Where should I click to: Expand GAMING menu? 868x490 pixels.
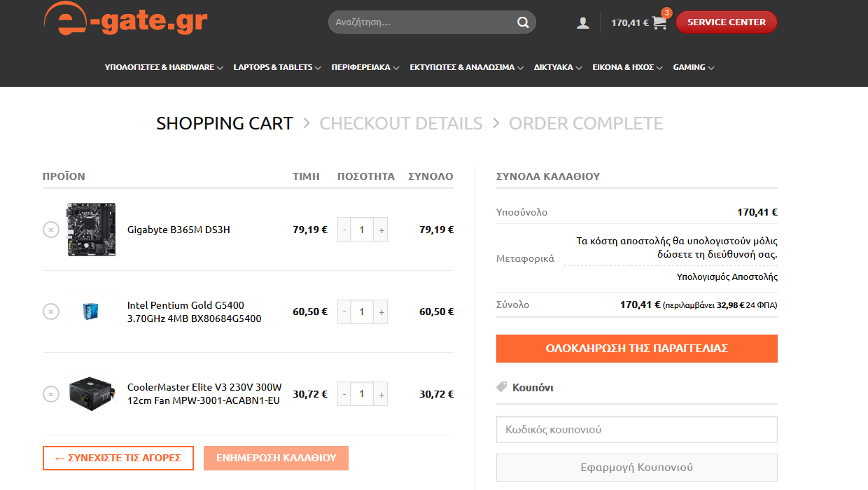point(694,67)
